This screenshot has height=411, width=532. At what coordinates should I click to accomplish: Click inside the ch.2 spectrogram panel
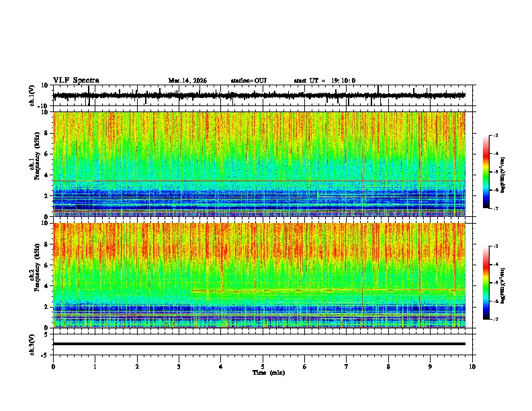[x=259, y=275]
